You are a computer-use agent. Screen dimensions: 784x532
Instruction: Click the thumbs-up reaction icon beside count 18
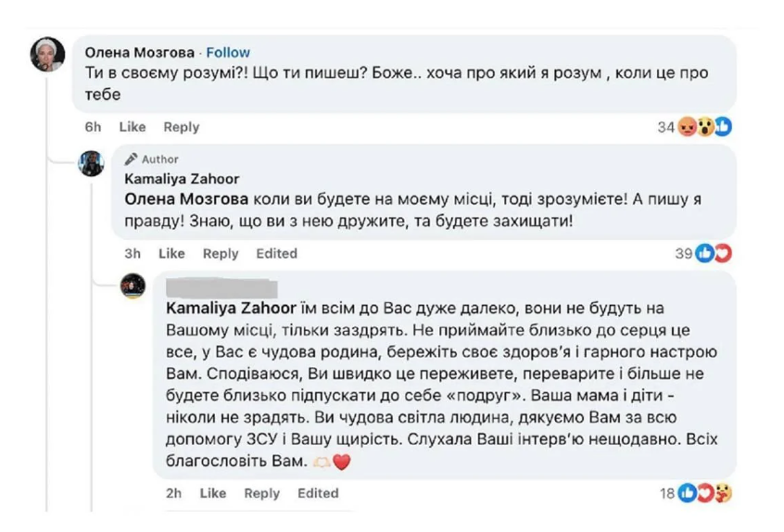[x=689, y=494]
